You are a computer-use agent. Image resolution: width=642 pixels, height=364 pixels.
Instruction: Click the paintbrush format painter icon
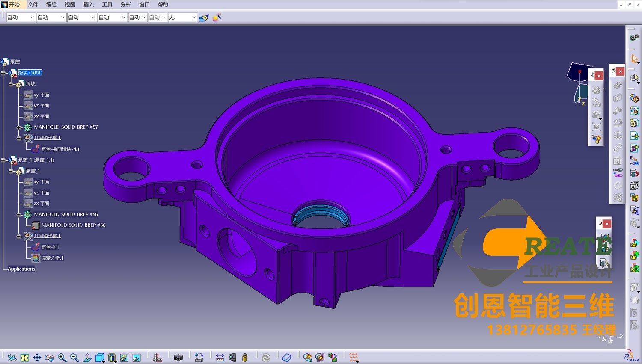tap(204, 18)
